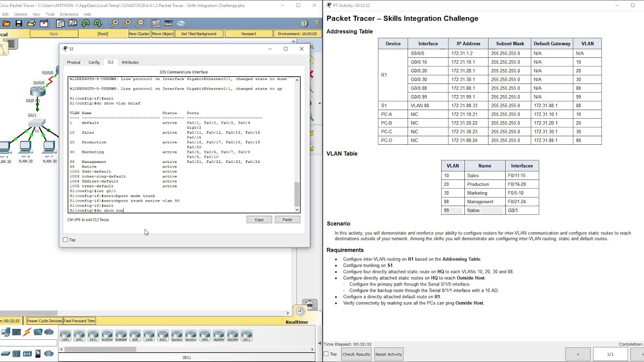Open the custom devices dialog icon

(168, 23)
